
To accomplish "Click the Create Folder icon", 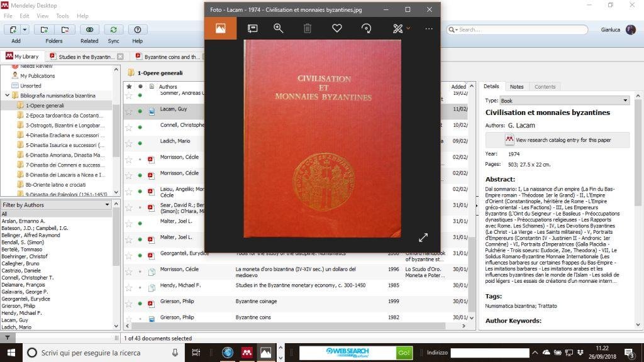I will coord(44,30).
